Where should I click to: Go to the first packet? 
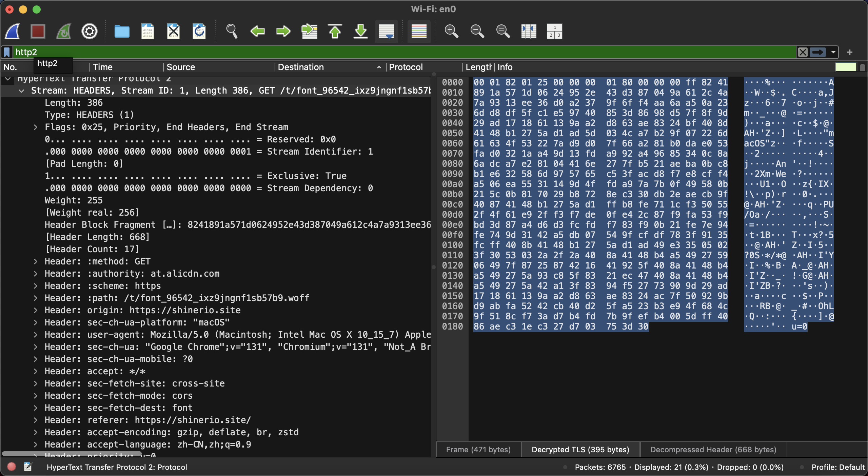[x=335, y=32]
